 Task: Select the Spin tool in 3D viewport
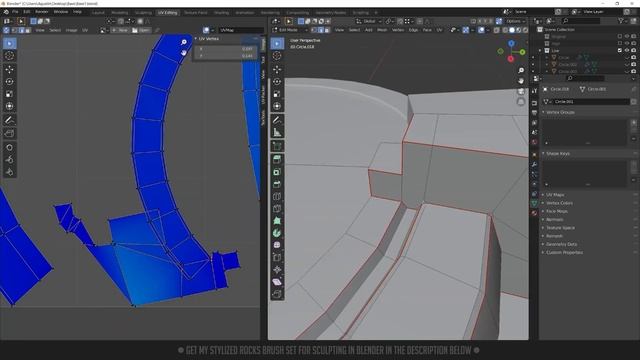click(x=277, y=233)
